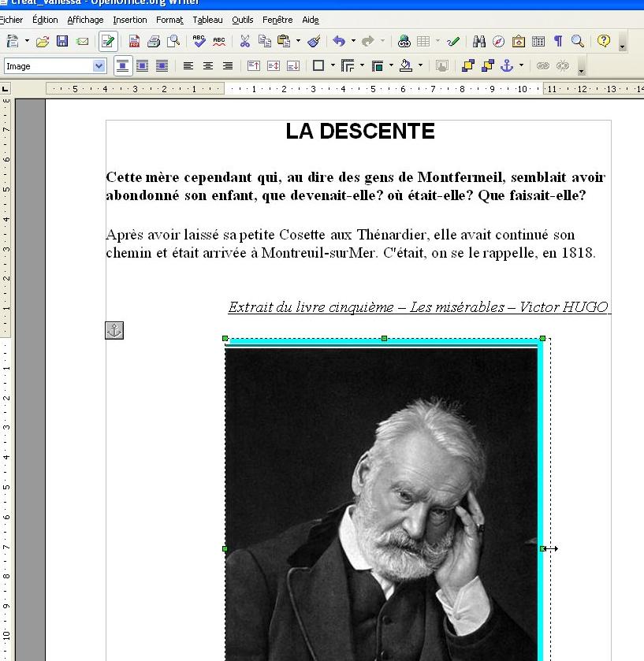
Task: Click the Background Color paint bucket
Action: click(x=406, y=66)
